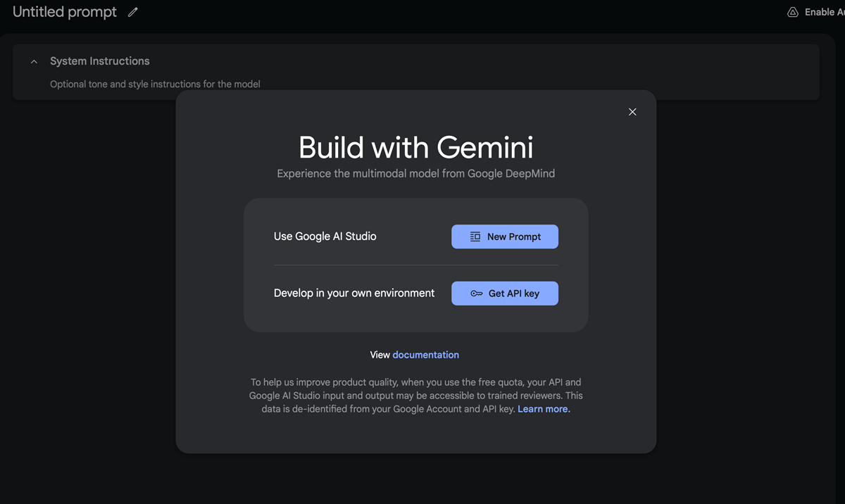Click the Build with Gemini heading
Image resolution: width=845 pixels, height=504 pixels.
tap(416, 148)
